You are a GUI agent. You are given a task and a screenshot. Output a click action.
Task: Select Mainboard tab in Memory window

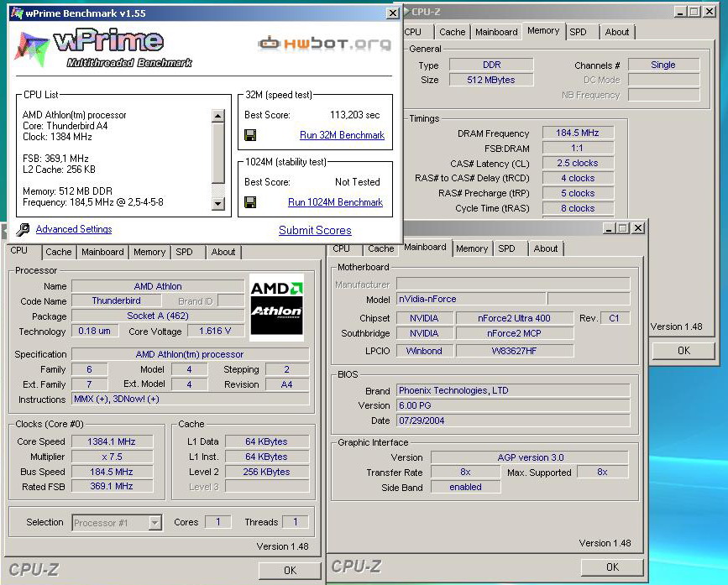[x=496, y=32]
